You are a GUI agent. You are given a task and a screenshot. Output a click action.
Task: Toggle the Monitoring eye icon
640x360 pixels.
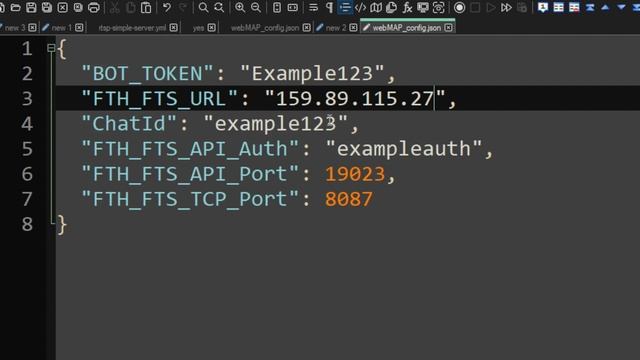pos(438,7)
